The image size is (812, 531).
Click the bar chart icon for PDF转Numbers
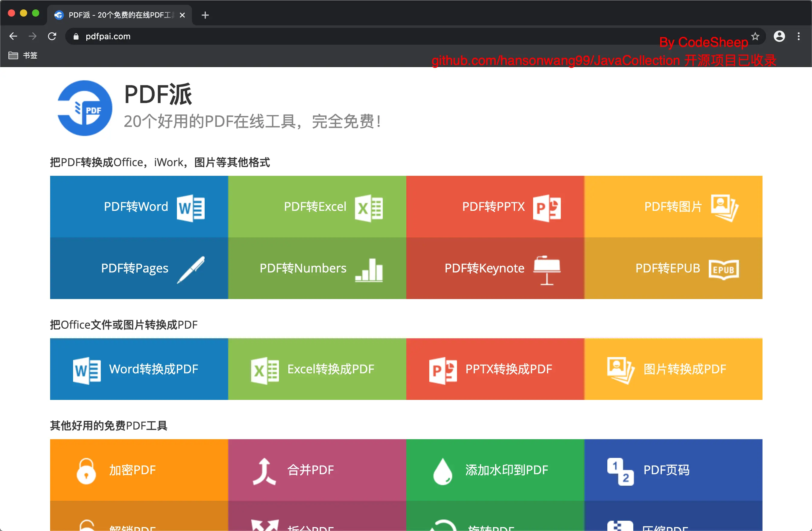tap(369, 270)
